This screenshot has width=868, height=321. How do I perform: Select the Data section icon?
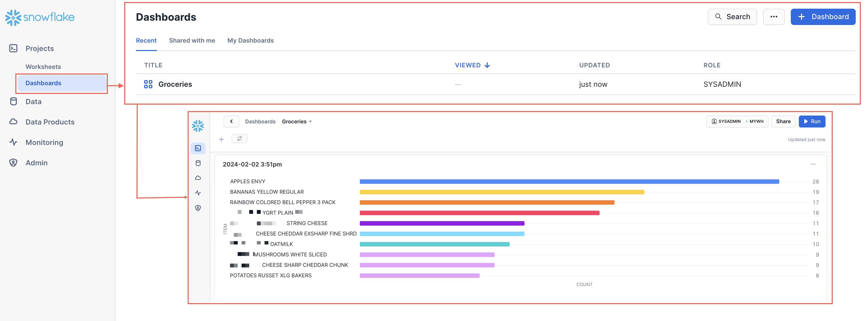coord(13,101)
